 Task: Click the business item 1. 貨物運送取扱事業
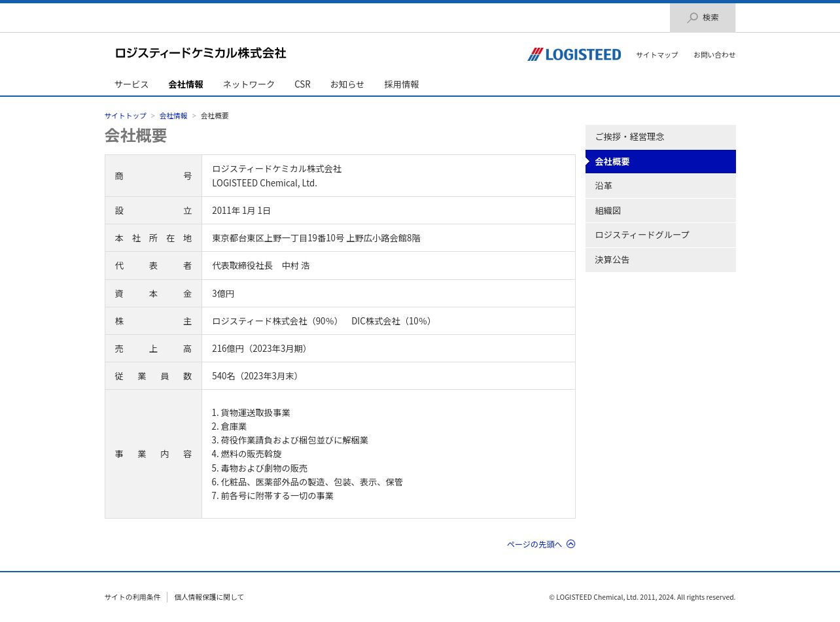[x=251, y=413]
